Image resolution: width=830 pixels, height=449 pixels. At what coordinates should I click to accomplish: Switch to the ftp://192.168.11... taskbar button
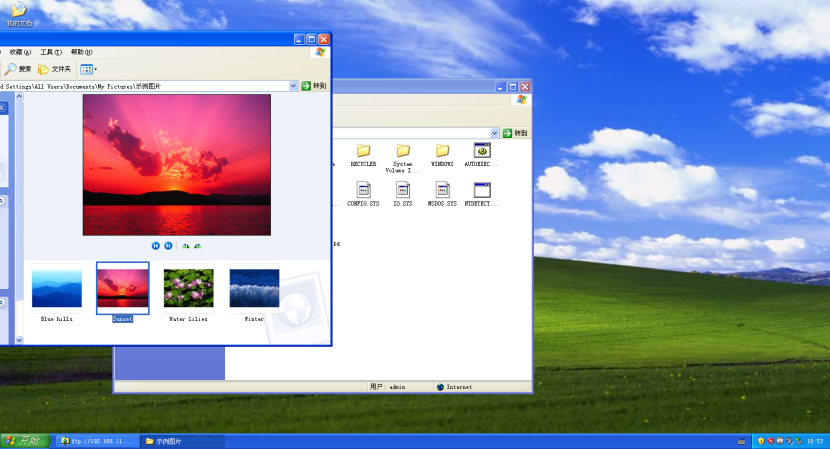pos(97,441)
